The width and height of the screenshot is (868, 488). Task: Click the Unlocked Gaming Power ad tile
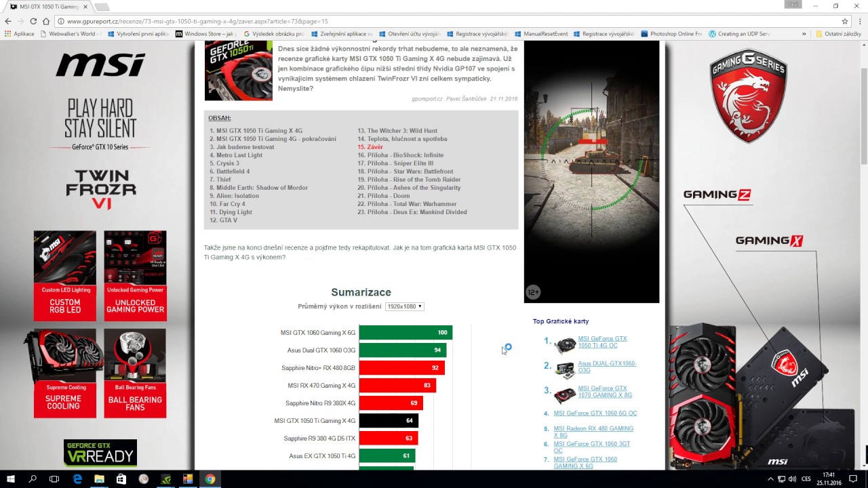135,276
